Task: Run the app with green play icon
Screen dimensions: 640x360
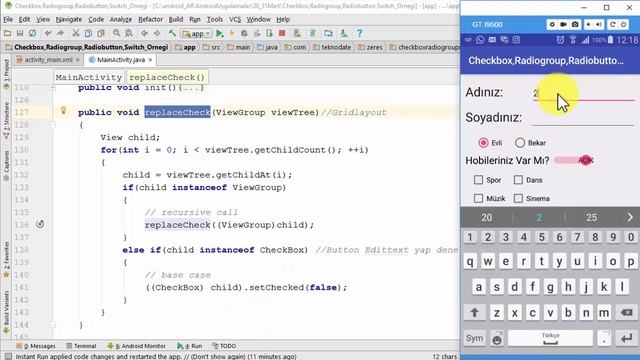Action: pyautogui.click(x=220, y=33)
